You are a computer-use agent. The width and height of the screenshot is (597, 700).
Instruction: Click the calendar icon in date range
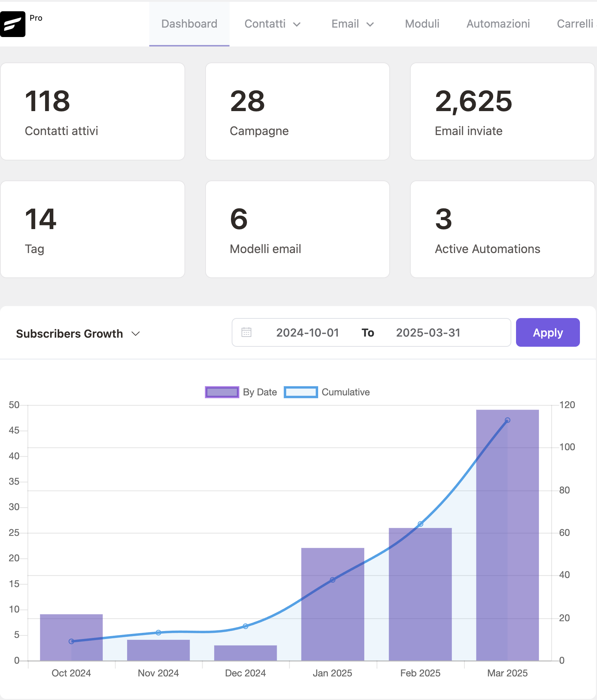pos(246,332)
